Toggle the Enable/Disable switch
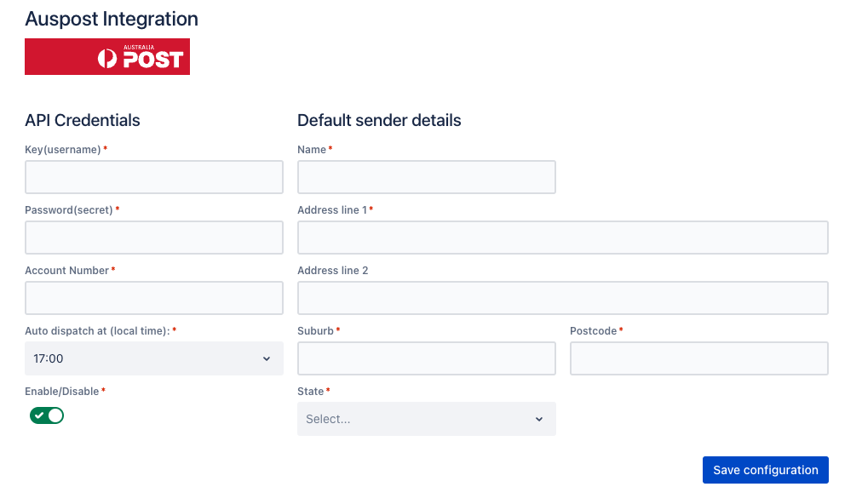This screenshot has height=504, width=862. tap(47, 415)
